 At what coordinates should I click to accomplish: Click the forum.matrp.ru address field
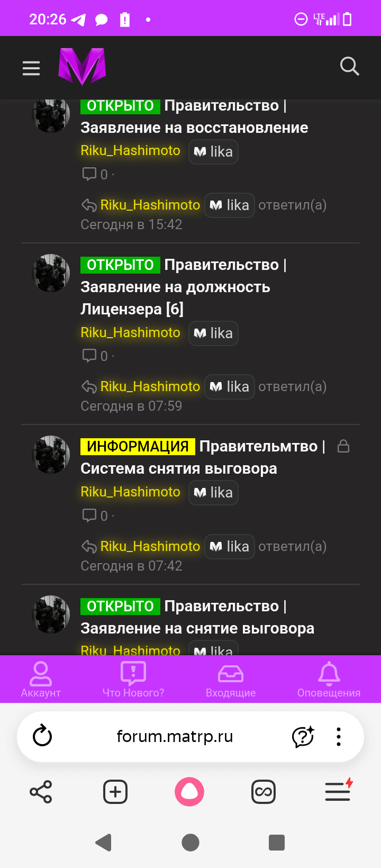[175, 736]
